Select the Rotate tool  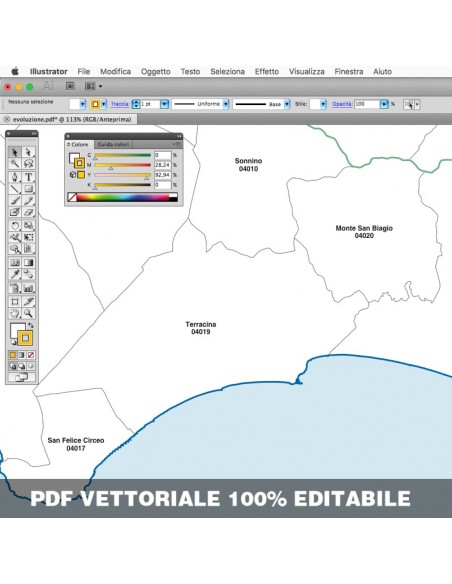click(x=15, y=225)
